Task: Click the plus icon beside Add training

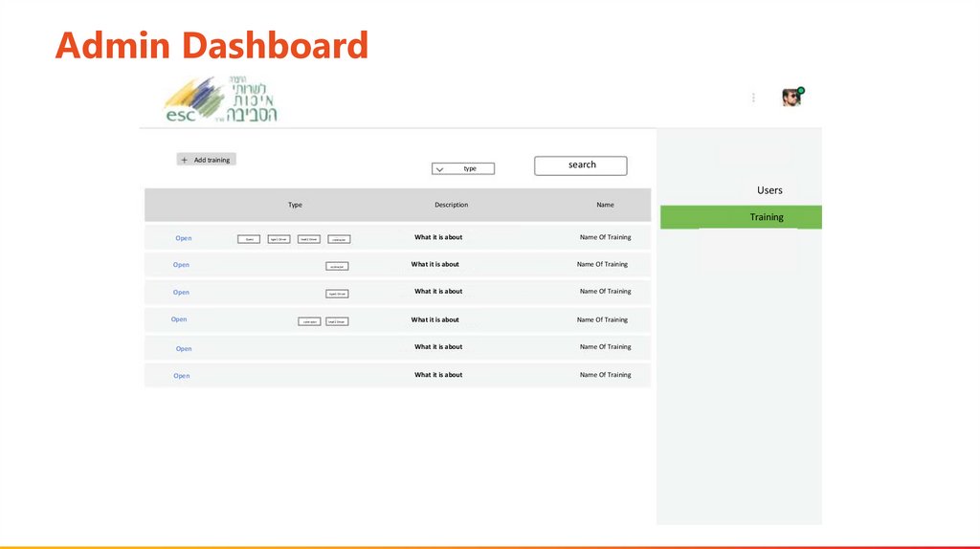Action: pos(184,160)
